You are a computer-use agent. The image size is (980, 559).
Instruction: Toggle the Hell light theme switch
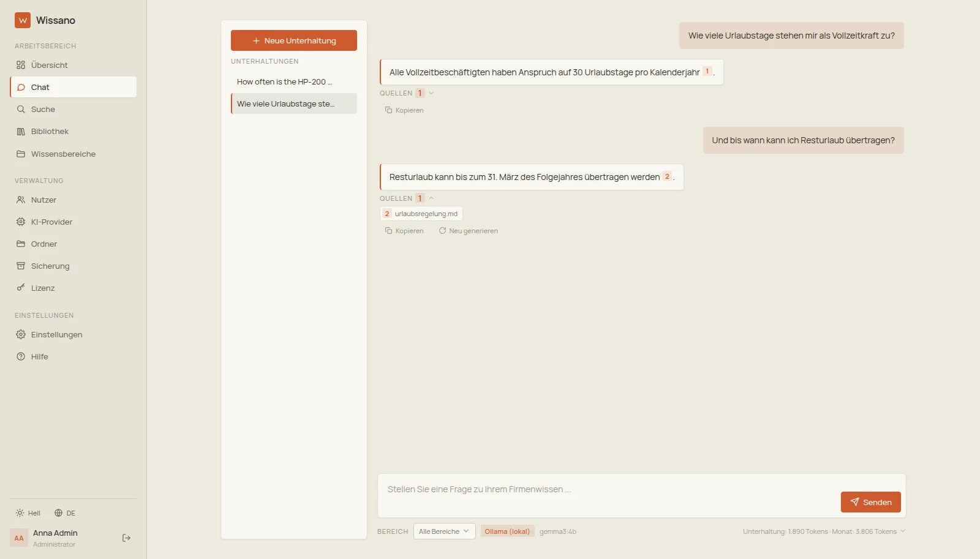(x=28, y=513)
